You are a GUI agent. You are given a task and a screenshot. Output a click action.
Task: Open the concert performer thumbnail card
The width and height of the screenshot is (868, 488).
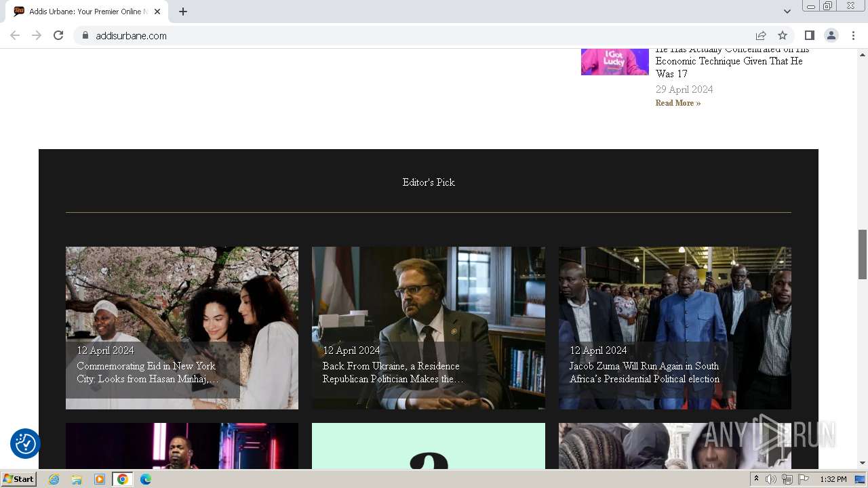tap(182, 446)
